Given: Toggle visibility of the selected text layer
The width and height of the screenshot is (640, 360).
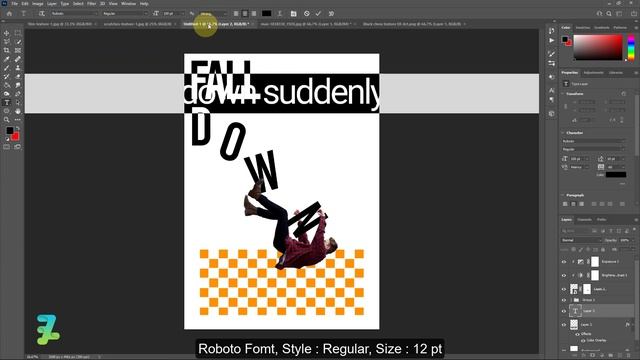Looking at the screenshot, I should pos(564,311).
